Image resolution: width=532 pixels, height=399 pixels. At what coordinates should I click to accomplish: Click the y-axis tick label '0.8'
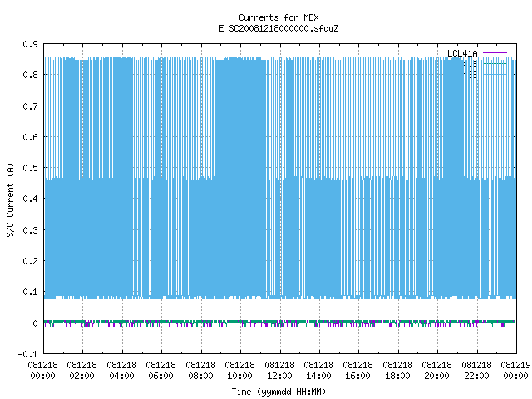pos(30,75)
